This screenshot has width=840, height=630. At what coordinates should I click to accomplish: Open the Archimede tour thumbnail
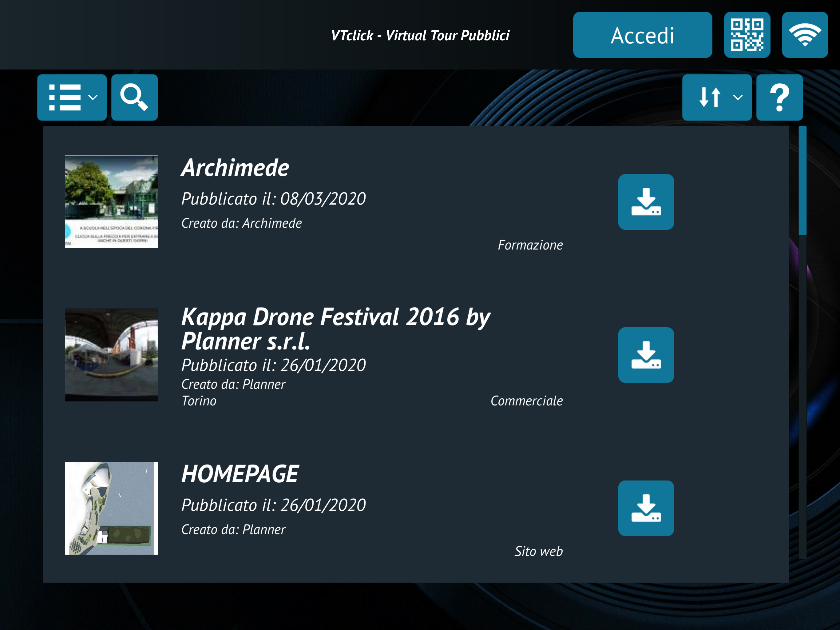111,202
